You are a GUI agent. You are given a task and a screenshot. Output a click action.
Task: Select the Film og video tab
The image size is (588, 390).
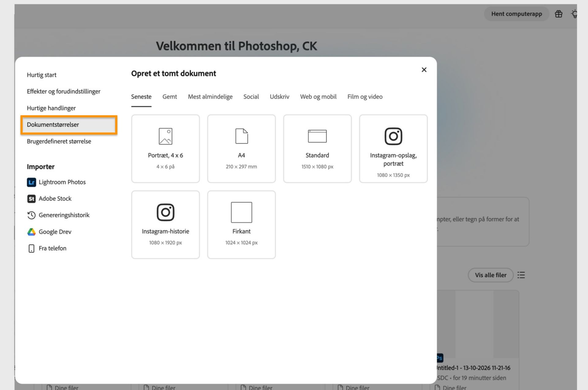pos(365,97)
